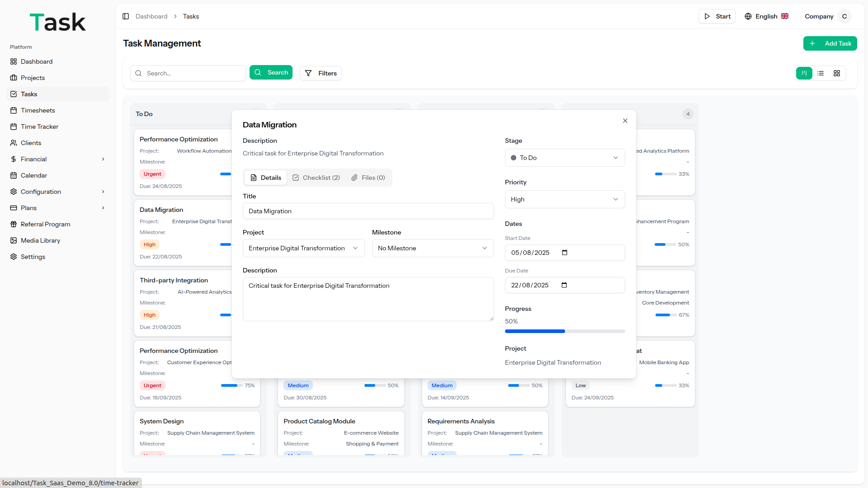Open the Priority dropdown set to High

[565, 199]
